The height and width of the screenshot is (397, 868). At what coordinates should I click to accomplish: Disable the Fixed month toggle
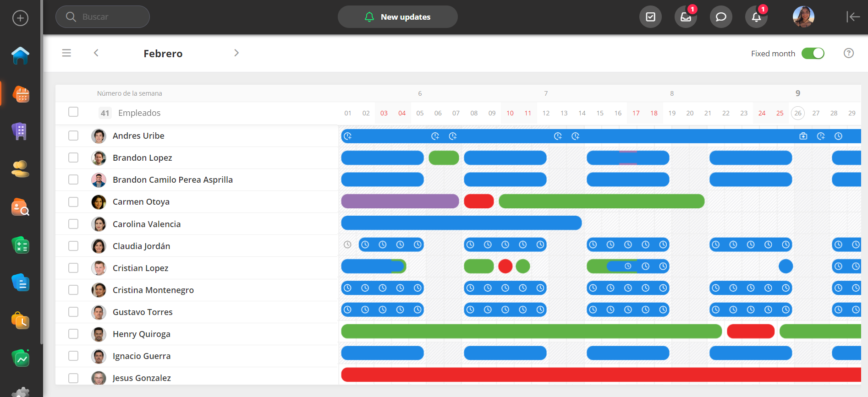pos(813,53)
